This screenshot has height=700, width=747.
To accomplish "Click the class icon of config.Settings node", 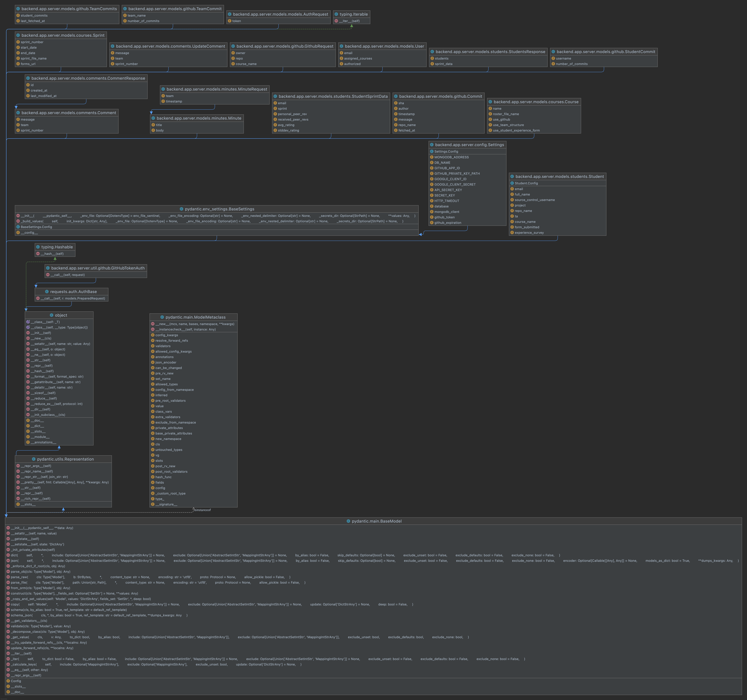I will pos(432,145).
